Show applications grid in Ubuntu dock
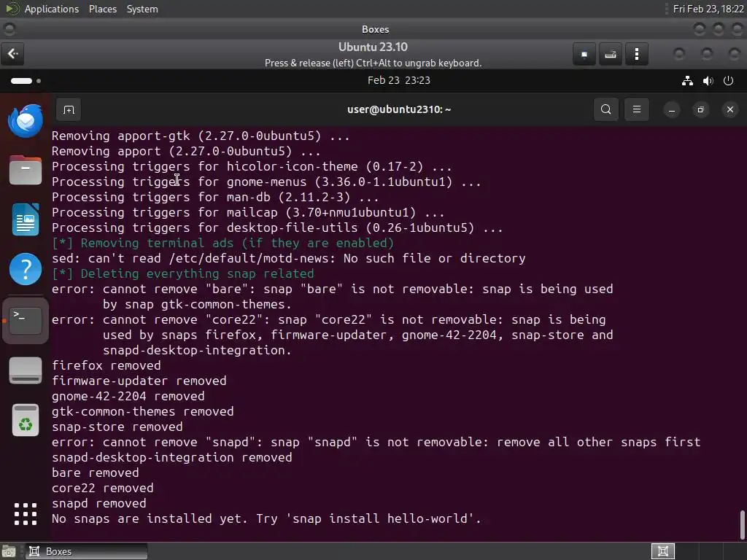This screenshot has height=560, width=747. click(x=26, y=514)
